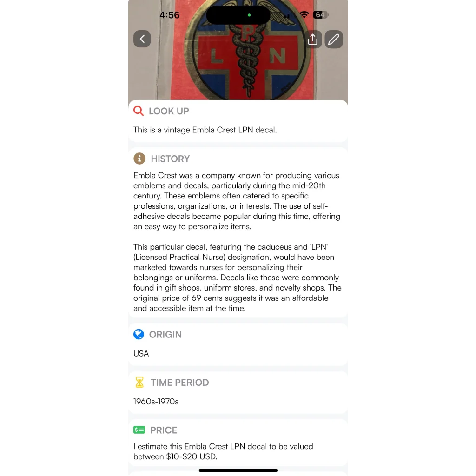Tap the home indicator bar at bottom
This screenshot has height=476, width=476.
point(238,470)
